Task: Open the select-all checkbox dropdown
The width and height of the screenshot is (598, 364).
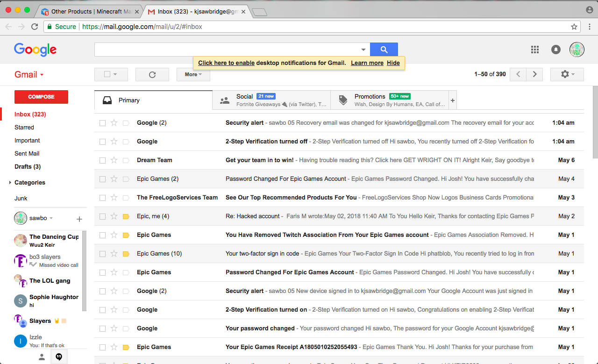Action: (x=111, y=74)
